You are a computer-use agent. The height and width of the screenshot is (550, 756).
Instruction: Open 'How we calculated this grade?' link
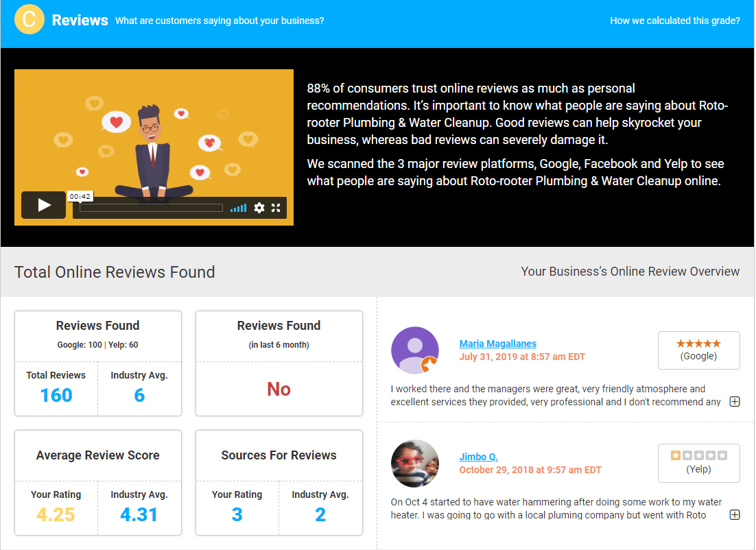pyautogui.click(x=674, y=21)
